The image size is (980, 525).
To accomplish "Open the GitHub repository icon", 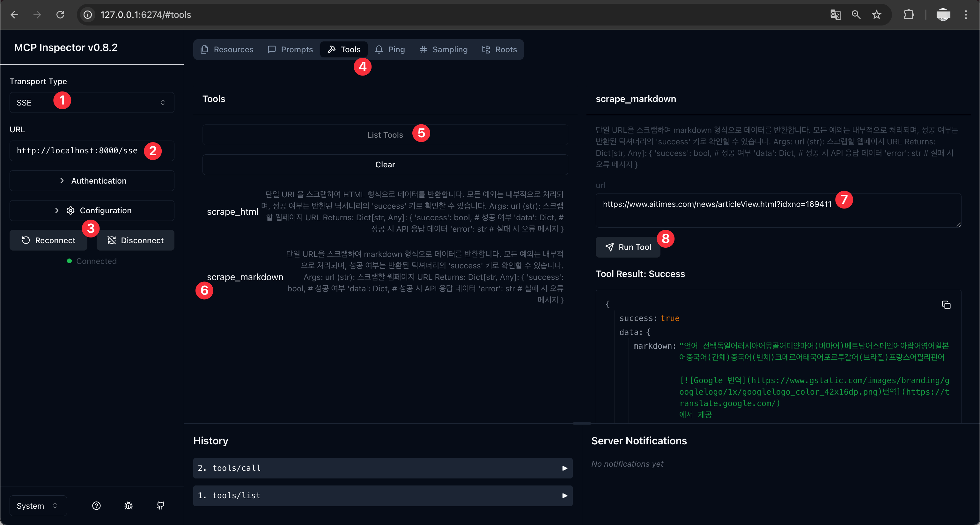I will coord(160,506).
